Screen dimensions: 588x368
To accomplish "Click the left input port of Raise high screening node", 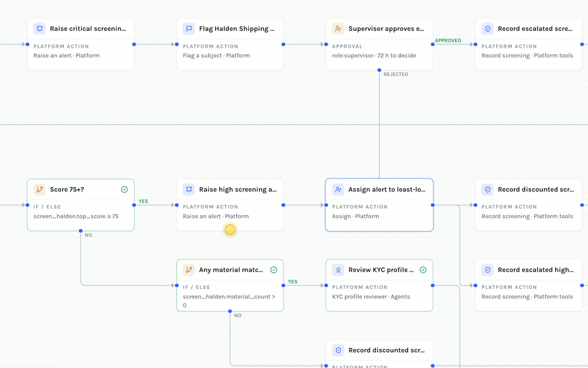I will pos(177,205).
